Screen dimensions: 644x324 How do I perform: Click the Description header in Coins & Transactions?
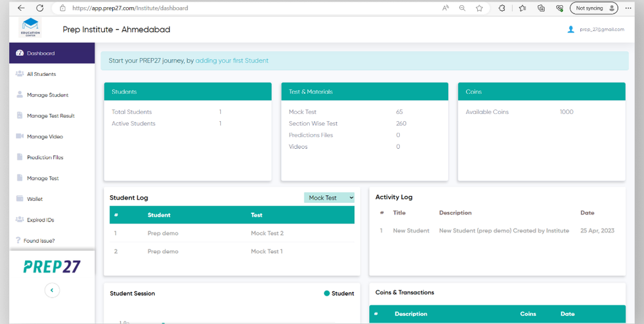[x=411, y=314]
